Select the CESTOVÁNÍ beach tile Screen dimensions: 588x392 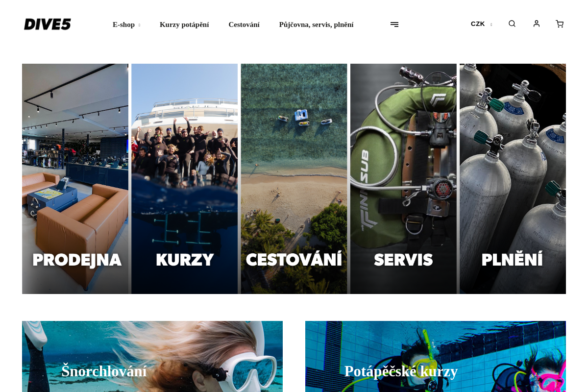coord(294,179)
